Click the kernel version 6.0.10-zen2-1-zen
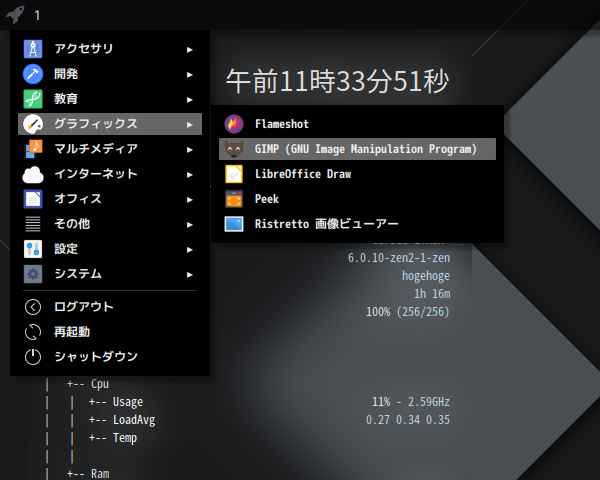 [x=399, y=258]
